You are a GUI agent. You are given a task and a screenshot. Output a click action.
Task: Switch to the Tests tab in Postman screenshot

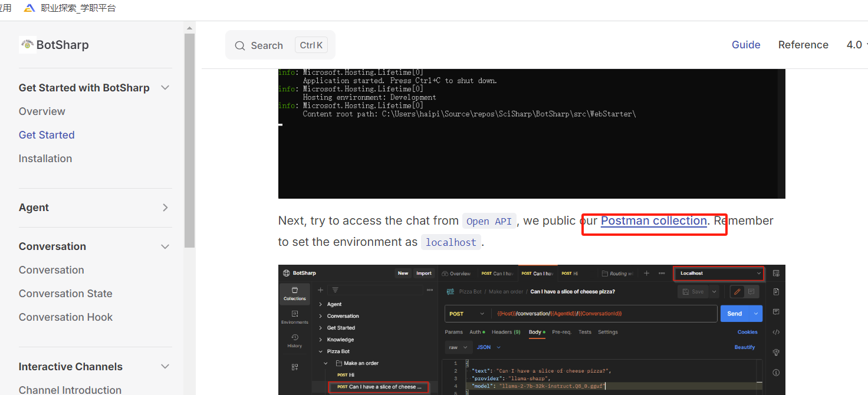pyautogui.click(x=585, y=332)
